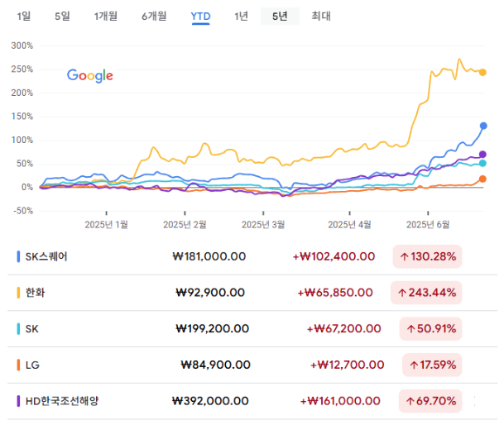
Task: Click the cyan color bar beside SK
Action: tap(18, 329)
